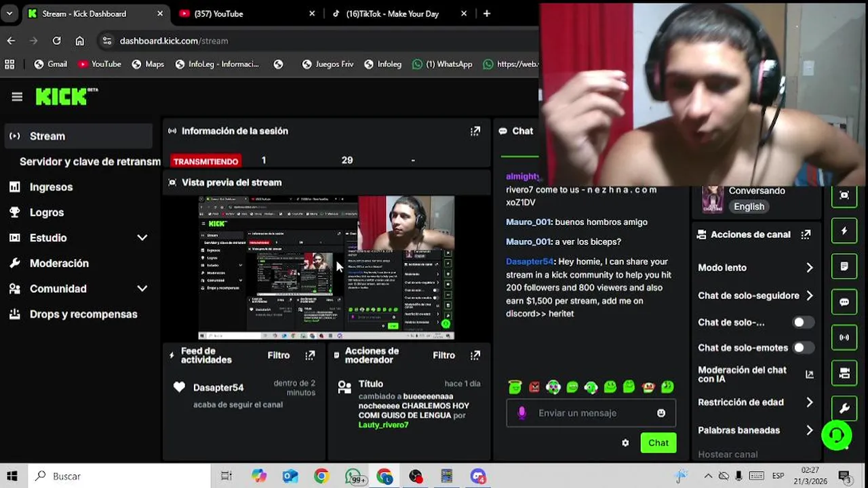Image resolution: width=868 pixels, height=488 pixels.
Task: Open the browser tab search dropdown
Action: coord(9,14)
